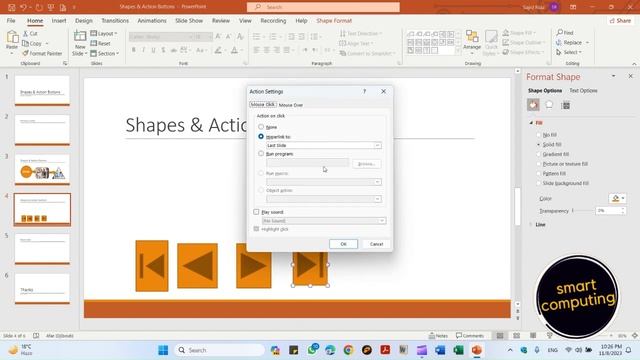Open Comments pane from status bar
Screen dimensions: 640x360
click(x=470, y=336)
